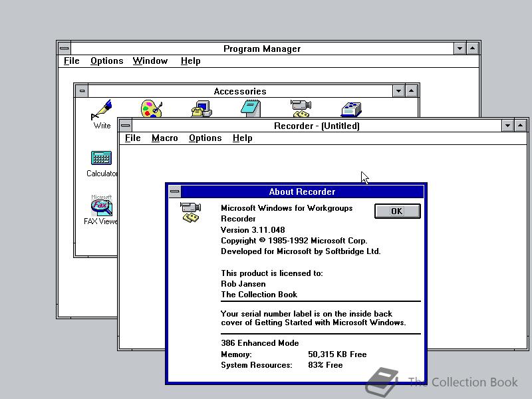Open the Recorder window control-menu box

(126, 126)
